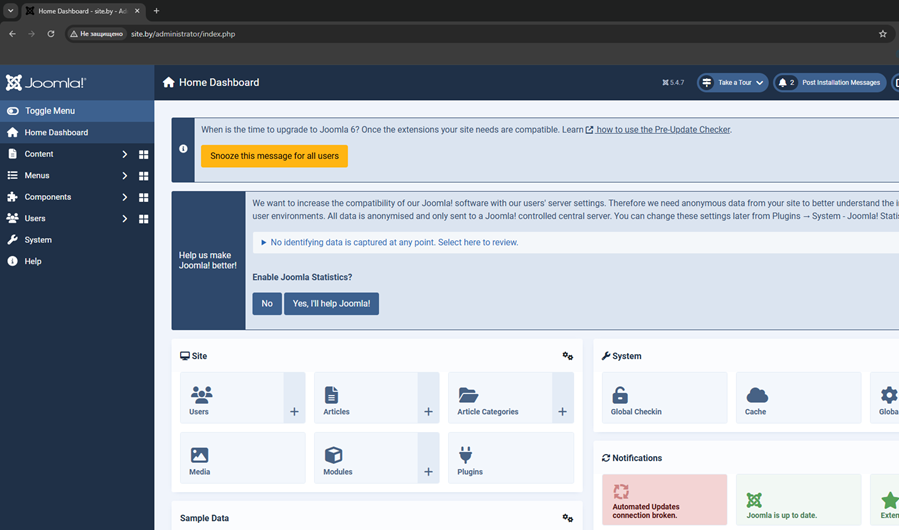
Task: Expand the Components submenu chevron
Action: pyautogui.click(x=125, y=197)
